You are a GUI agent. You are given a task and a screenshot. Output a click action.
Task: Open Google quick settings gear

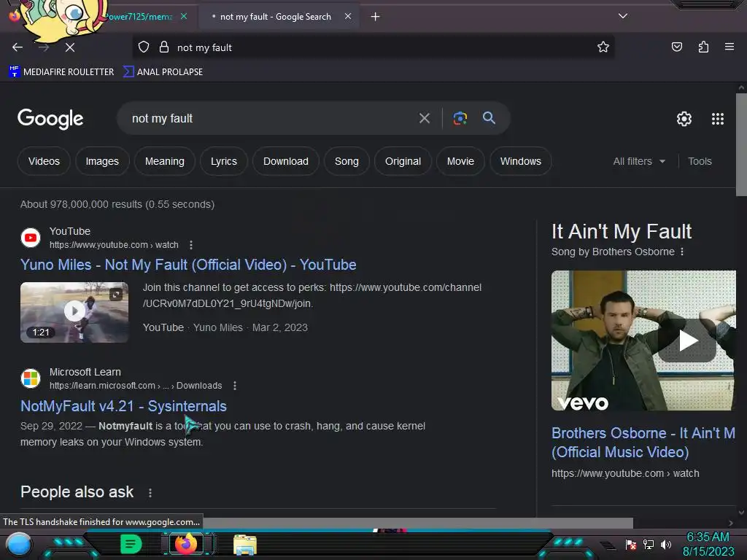(684, 119)
